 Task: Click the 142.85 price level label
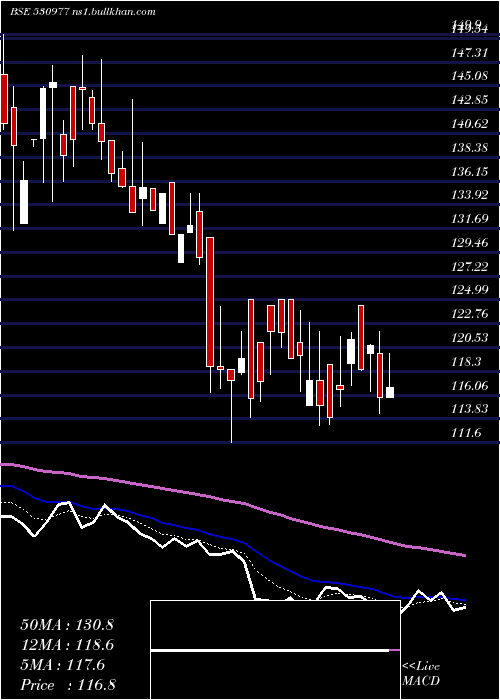469,100
